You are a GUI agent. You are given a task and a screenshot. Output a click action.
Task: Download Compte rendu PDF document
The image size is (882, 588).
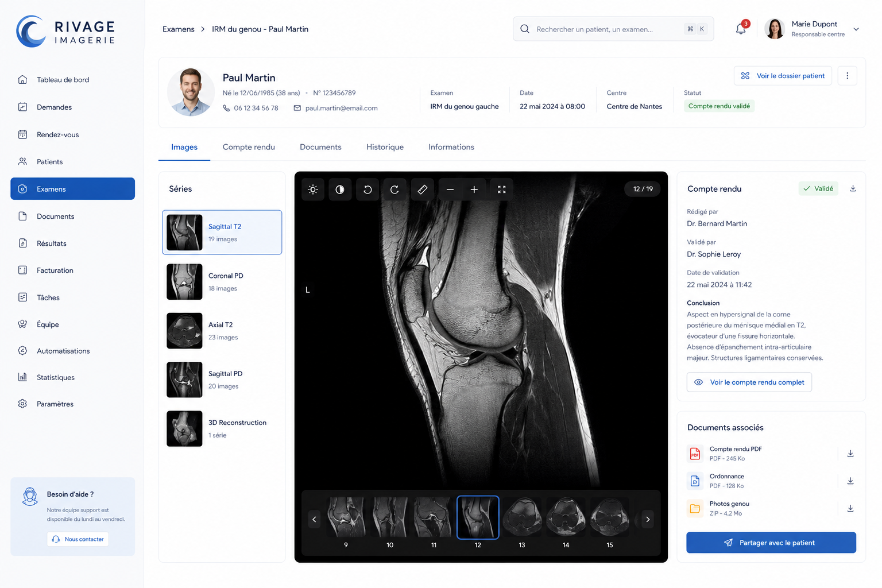pyautogui.click(x=850, y=454)
